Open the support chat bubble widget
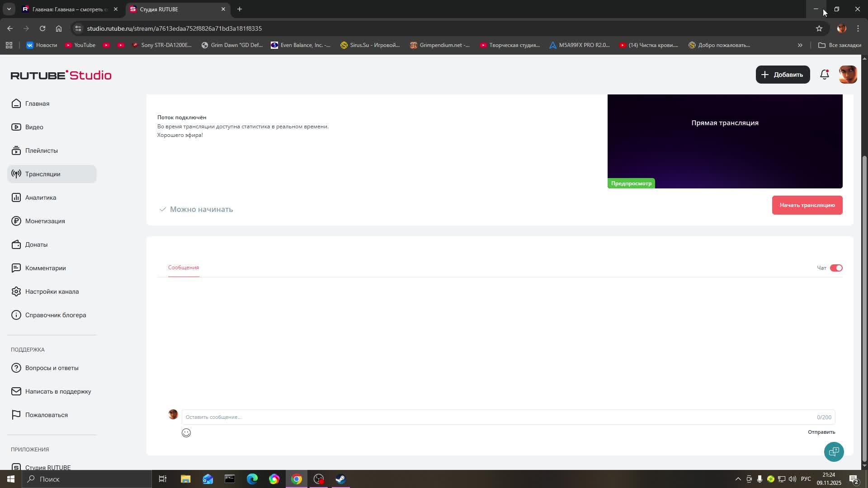The height and width of the screenshot is (488, 868). pyautogui.click(x=834, y=451)
